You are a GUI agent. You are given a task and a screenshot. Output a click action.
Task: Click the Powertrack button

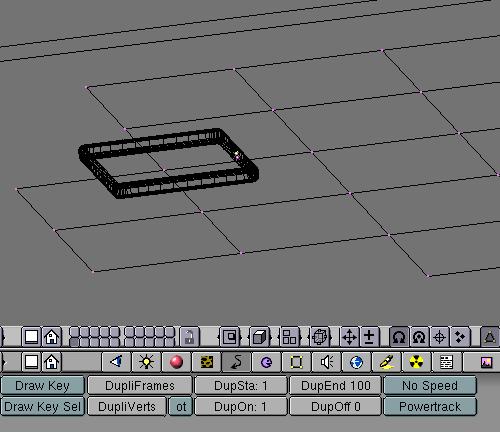pos(430,407)
